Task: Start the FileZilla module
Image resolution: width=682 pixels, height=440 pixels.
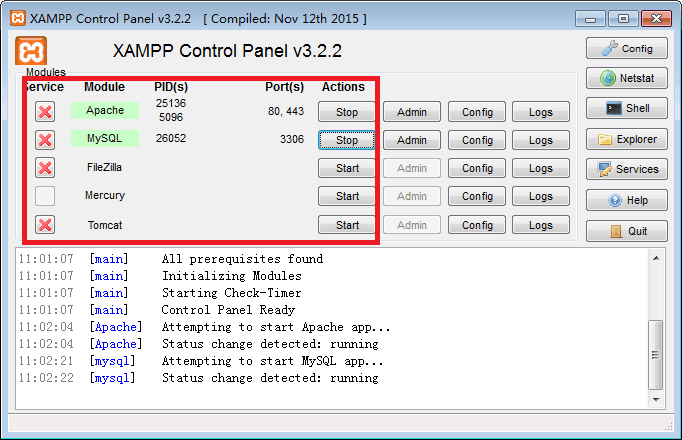Action: [346, 168]
